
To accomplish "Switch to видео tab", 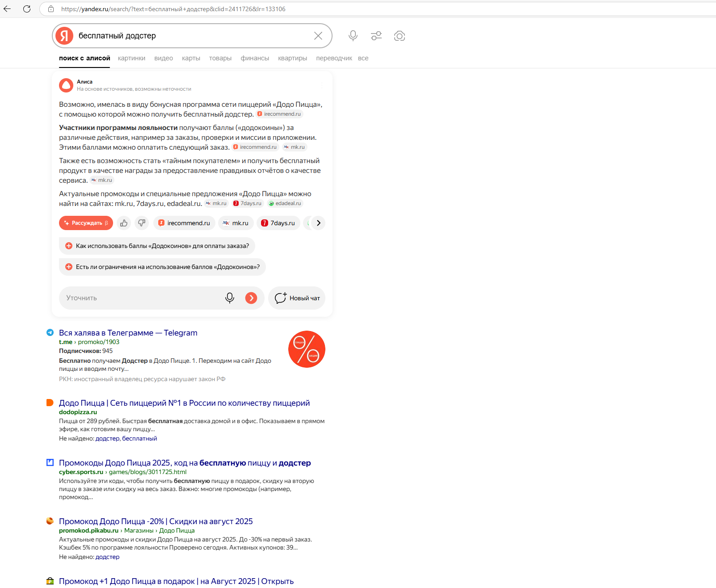I will click(164, 58).
